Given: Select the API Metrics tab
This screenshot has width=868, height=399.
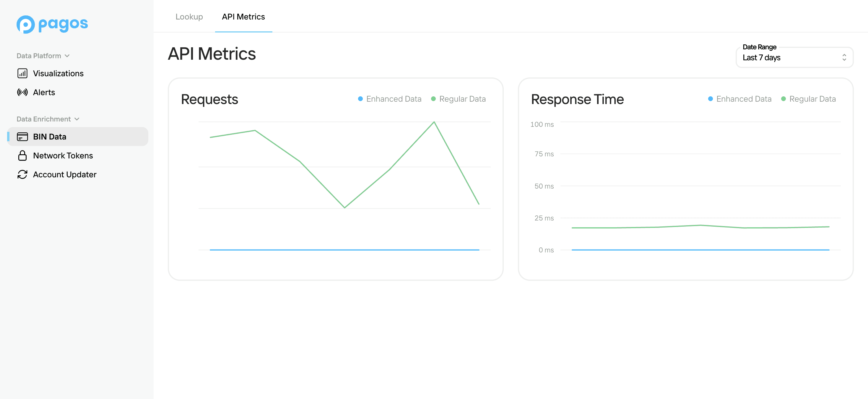Looking at the screenshot, I should click(243, 17).
